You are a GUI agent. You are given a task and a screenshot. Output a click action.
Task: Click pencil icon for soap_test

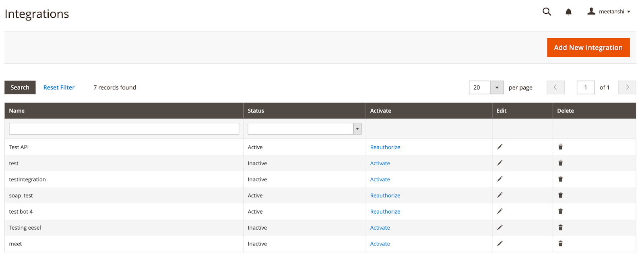pos(500,195)
